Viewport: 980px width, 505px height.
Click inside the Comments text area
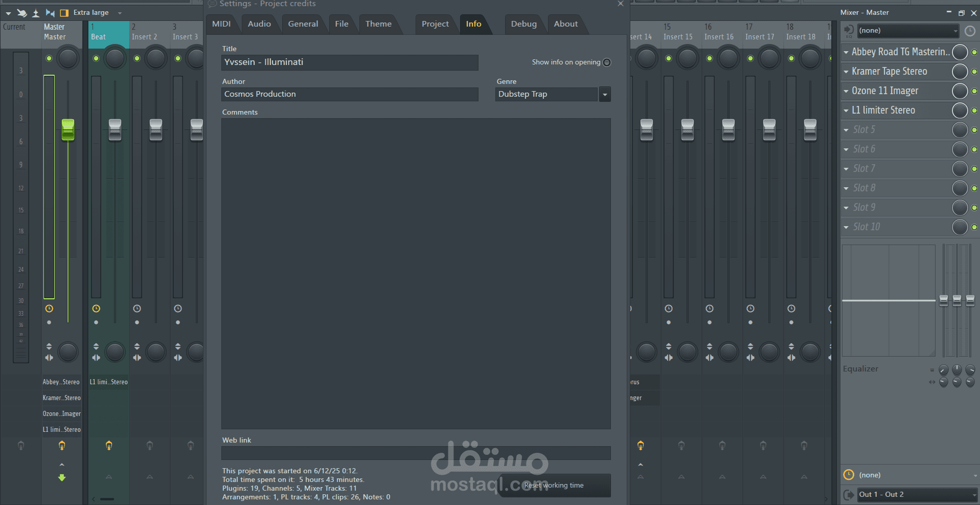pyautogui.click(x=416, y=274)
